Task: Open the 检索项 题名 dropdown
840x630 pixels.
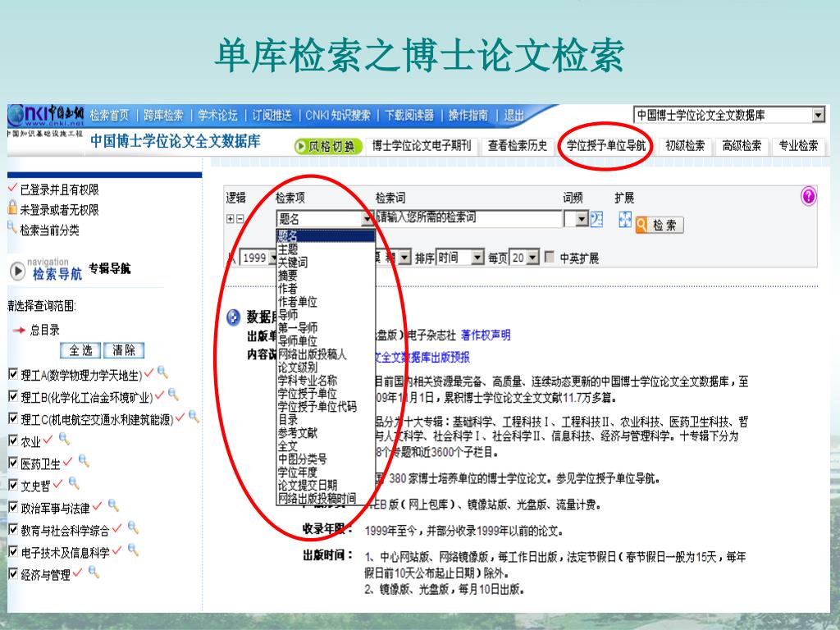Action: [x=325, y=218]
